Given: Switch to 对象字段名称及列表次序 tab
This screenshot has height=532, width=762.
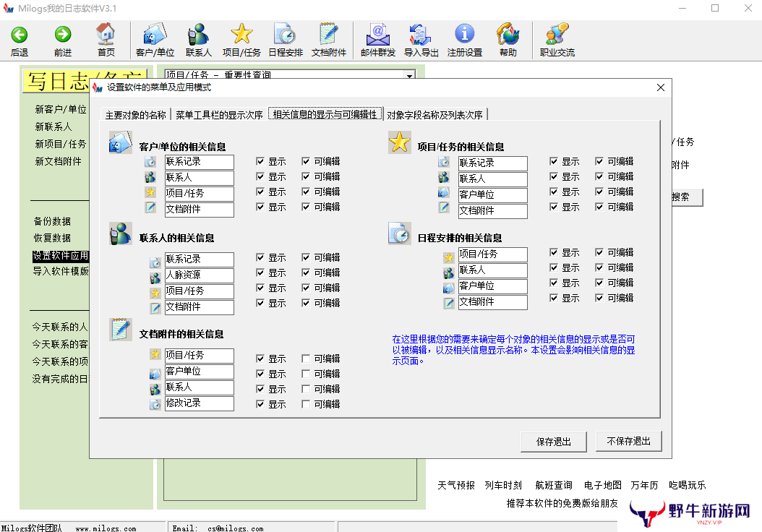Looking at the screenshot, I should click(435, 115).
